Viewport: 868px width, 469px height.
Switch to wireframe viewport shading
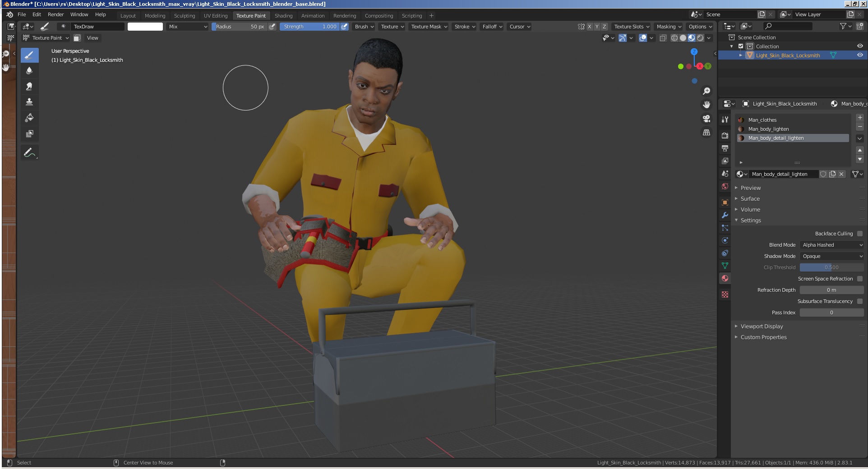point(674,38)
